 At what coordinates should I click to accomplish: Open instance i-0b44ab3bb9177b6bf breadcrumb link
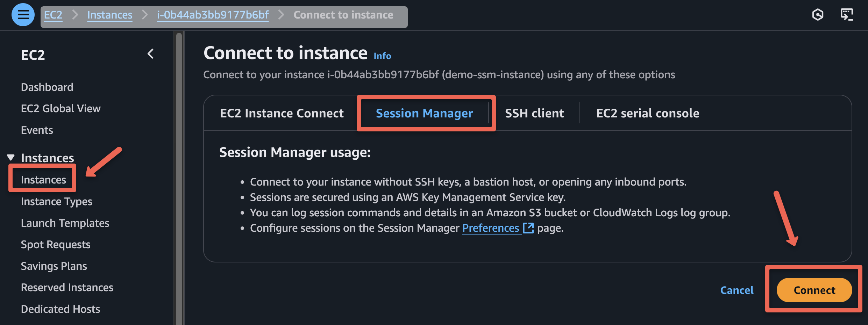click(212, 15)
